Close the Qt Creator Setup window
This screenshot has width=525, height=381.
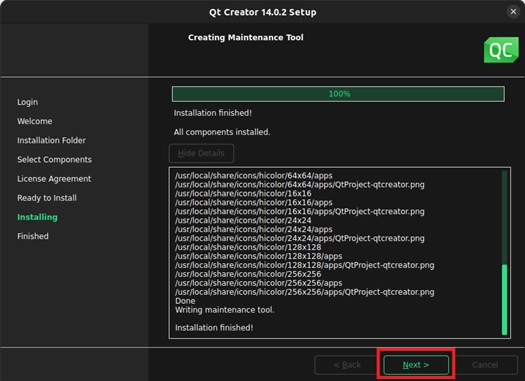tap(513, 12)
